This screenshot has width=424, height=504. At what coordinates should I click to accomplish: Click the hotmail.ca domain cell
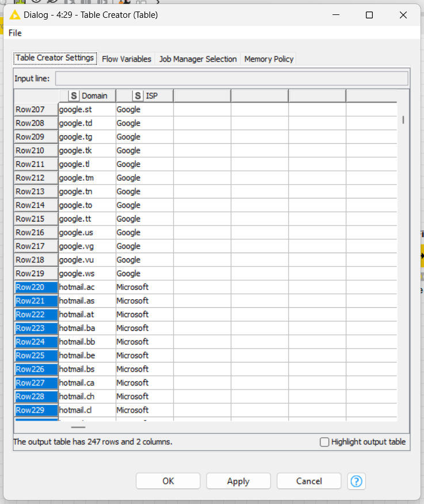86,383
